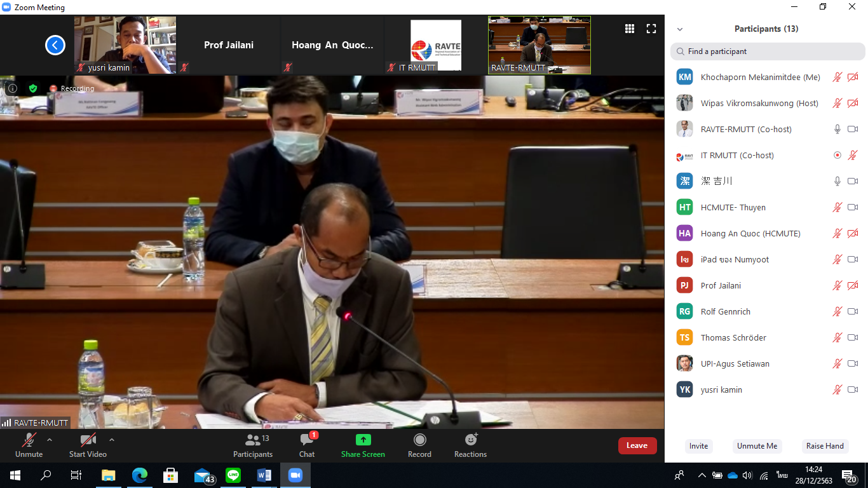Open the Chat icon with notification

click(x=307, y=440)
